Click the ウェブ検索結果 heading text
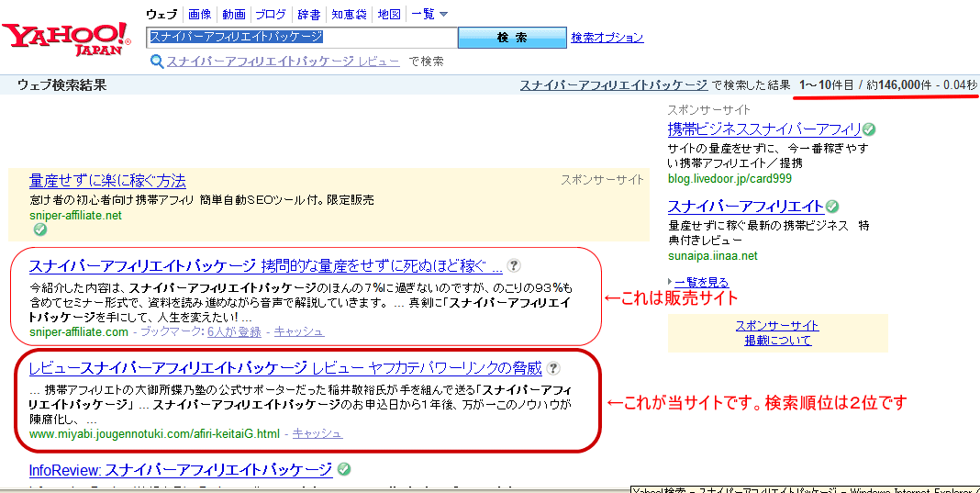Screen dimensions: 980x493 [x=61, y=85]
